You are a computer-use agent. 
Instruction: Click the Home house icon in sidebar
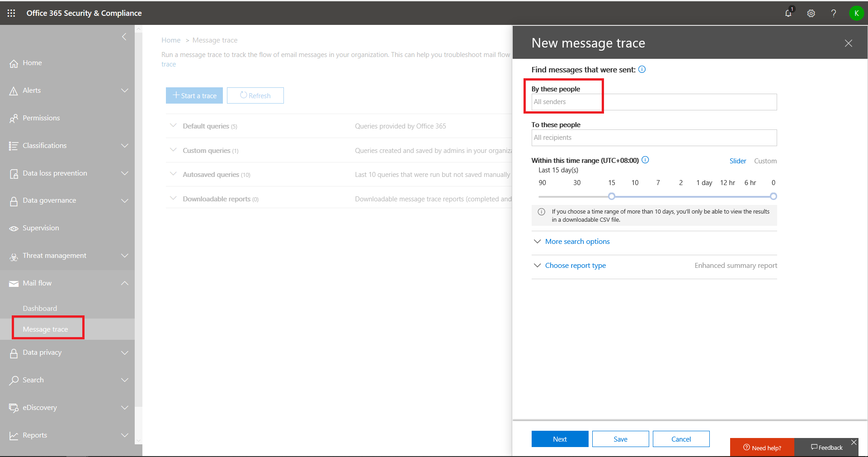pyautogui.click(x=14, y=63)
